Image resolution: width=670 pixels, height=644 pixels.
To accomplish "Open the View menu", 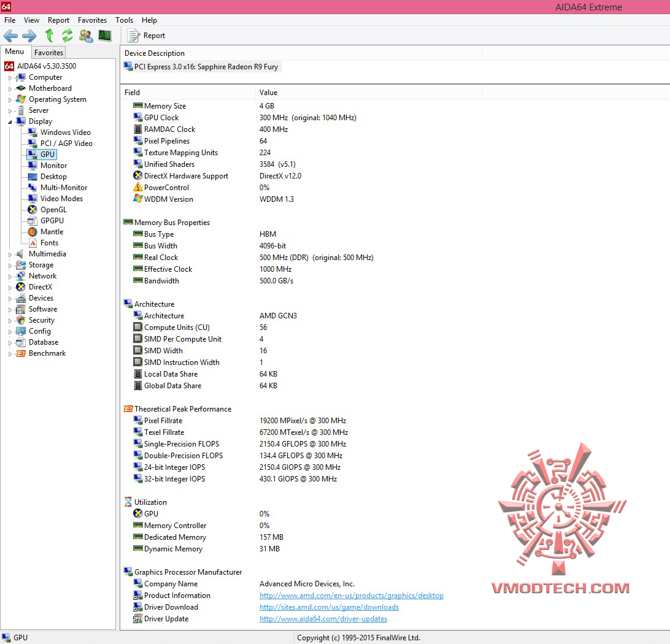I will coord(31,20).
